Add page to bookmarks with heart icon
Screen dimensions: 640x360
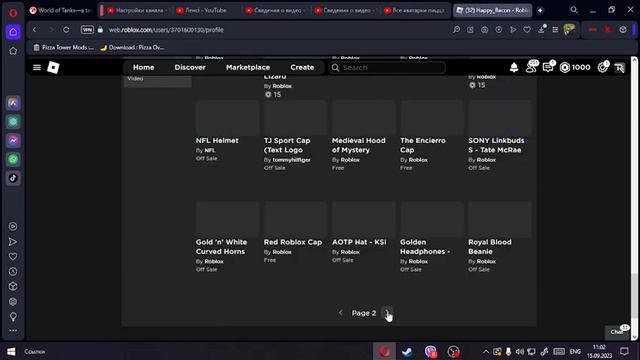[527, 30]
